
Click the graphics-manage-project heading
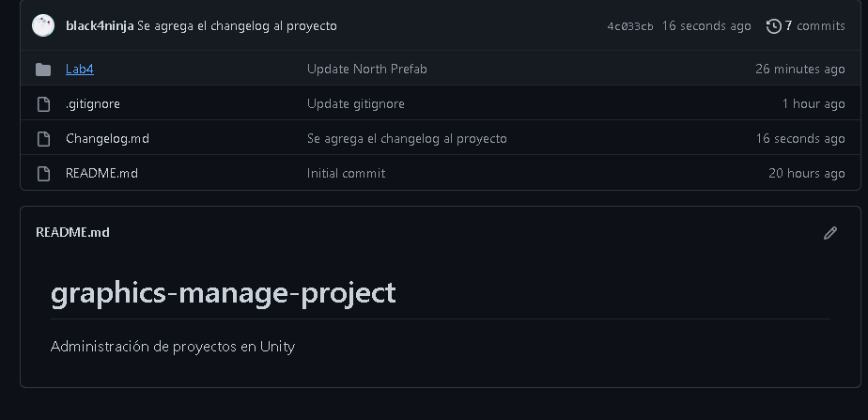[x=223, y=293]
